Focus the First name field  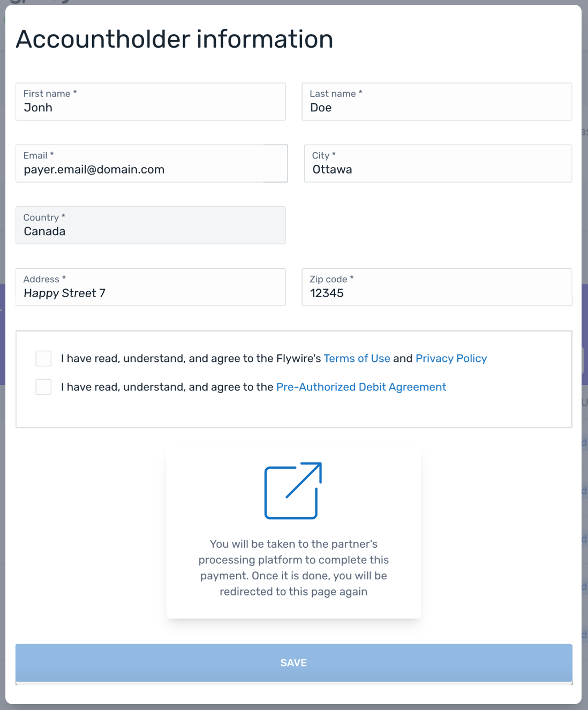[150, 102]
